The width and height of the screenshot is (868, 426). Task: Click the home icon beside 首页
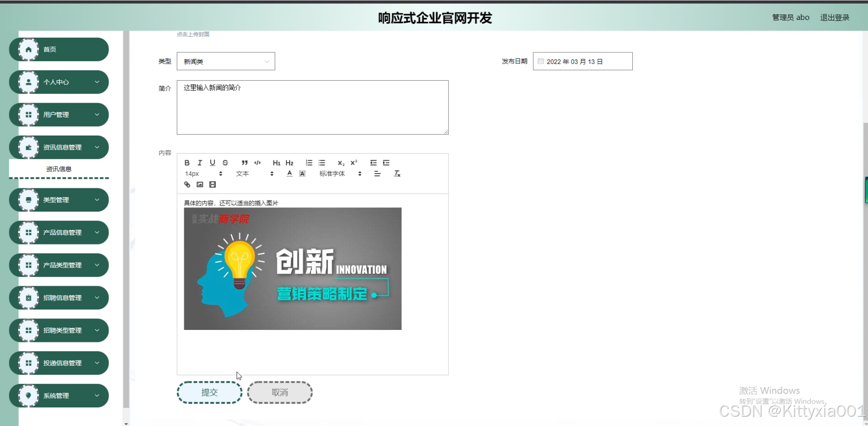point(28,49)
